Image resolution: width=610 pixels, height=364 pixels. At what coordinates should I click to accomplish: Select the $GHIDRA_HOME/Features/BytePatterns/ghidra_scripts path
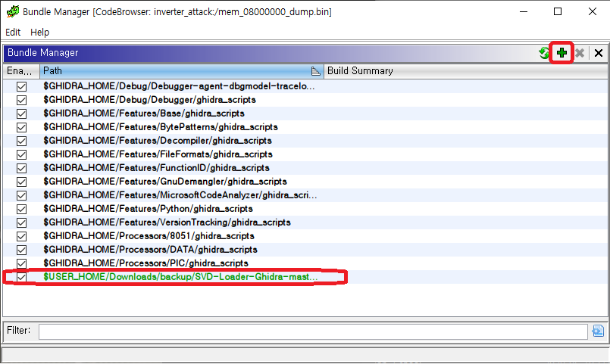click(161, 127)
